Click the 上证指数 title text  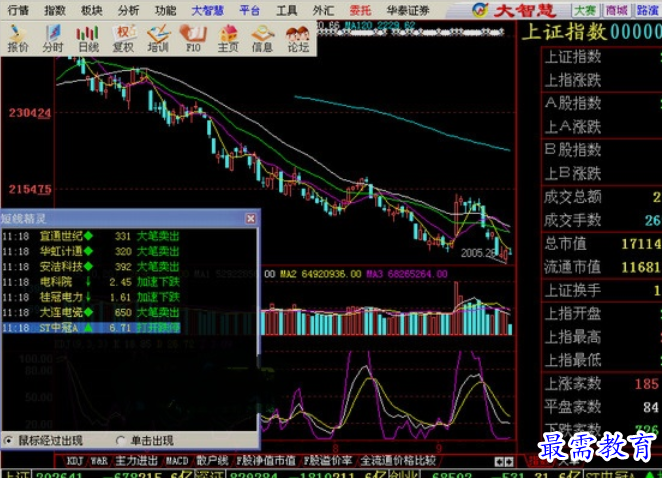click(x=564, y=33)
